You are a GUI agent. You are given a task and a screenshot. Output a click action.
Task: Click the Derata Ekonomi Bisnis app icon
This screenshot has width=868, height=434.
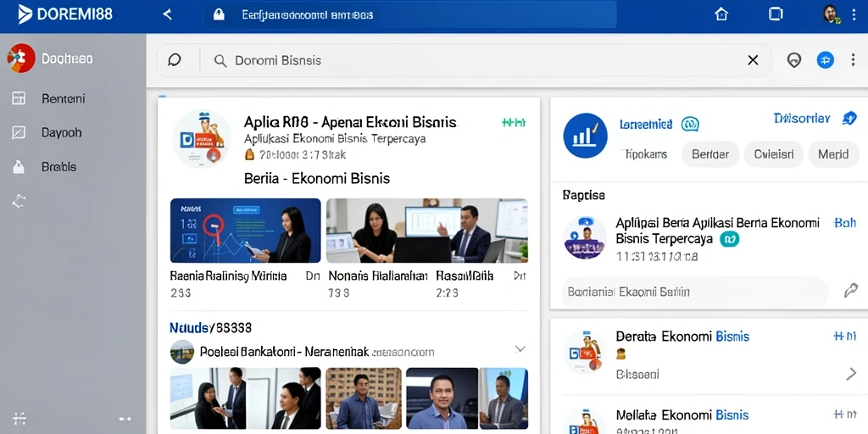click(x=585, y=352)
